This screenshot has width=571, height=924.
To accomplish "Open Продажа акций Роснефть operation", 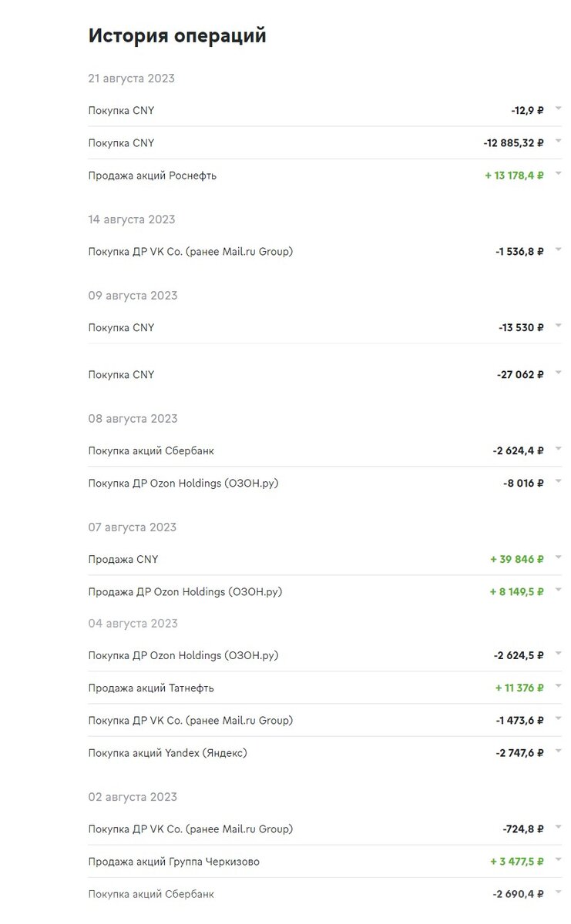I will click(153, 176).
